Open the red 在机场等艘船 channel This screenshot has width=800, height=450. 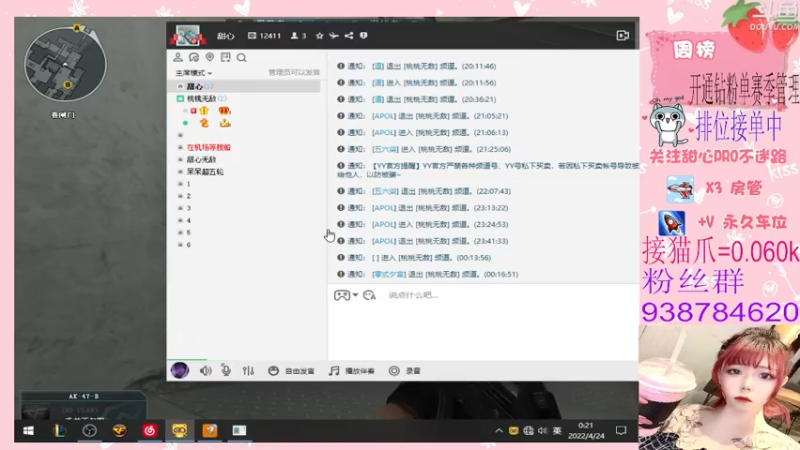(x=209, y=147)
